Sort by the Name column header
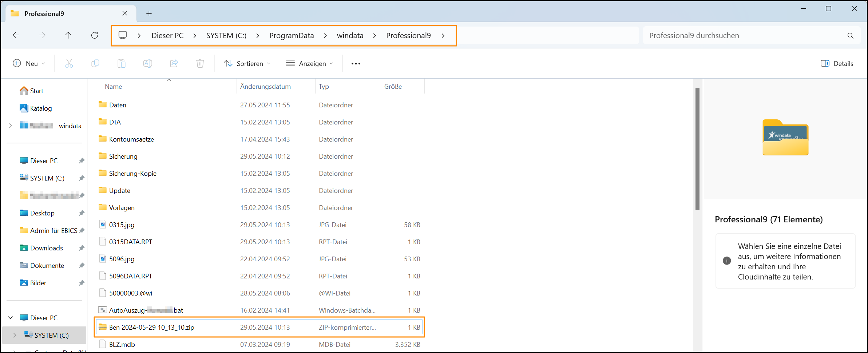This screenshot has height=353, width=868. [114, 87]
